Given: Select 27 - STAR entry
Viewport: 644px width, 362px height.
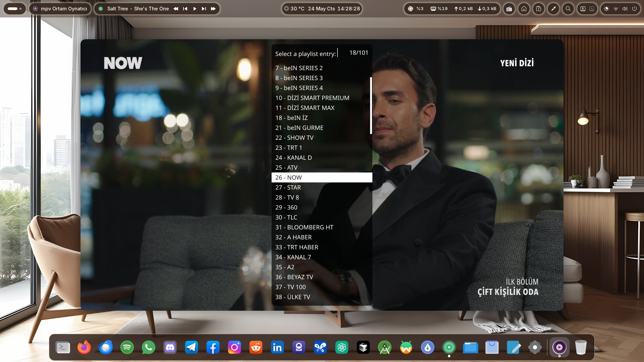Looking at the screenshot, I should pyautogui.click(x=322, y=188).
